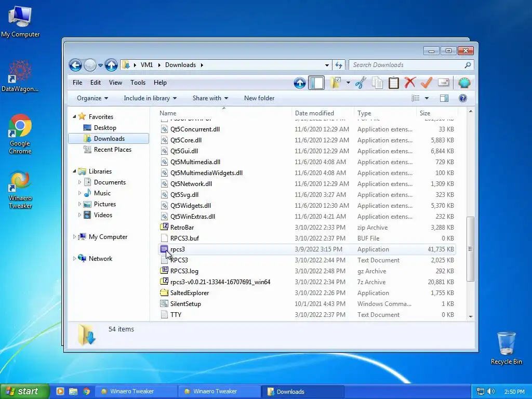Click the Classic Shell Up toolbar button
532x399 pixels.
click(x=300, y=83)
